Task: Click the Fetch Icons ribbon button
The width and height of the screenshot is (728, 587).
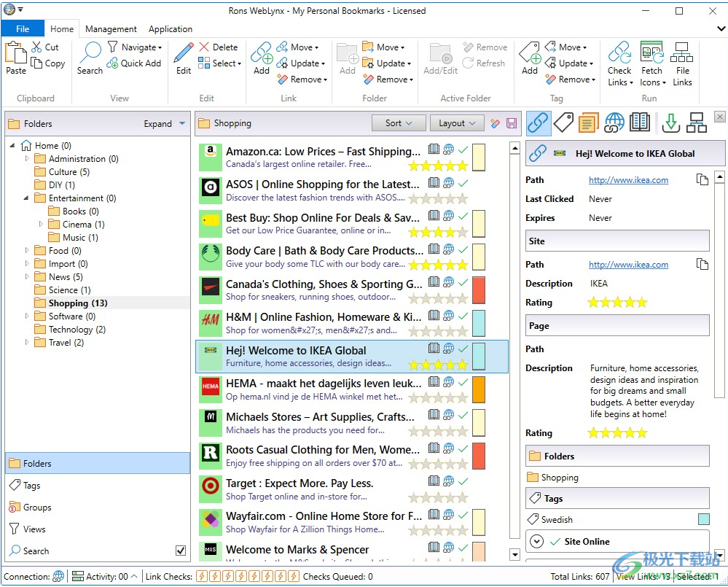Action: pos(651,54)
